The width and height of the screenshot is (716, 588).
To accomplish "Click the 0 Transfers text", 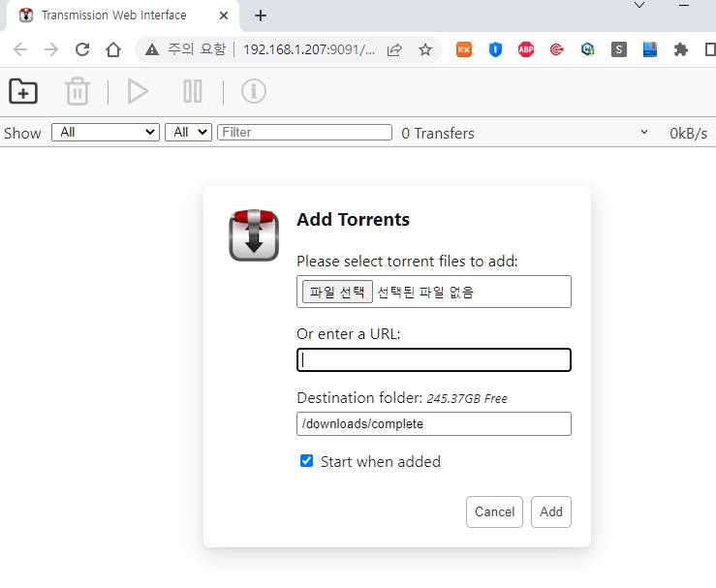I will click(438, 134).
